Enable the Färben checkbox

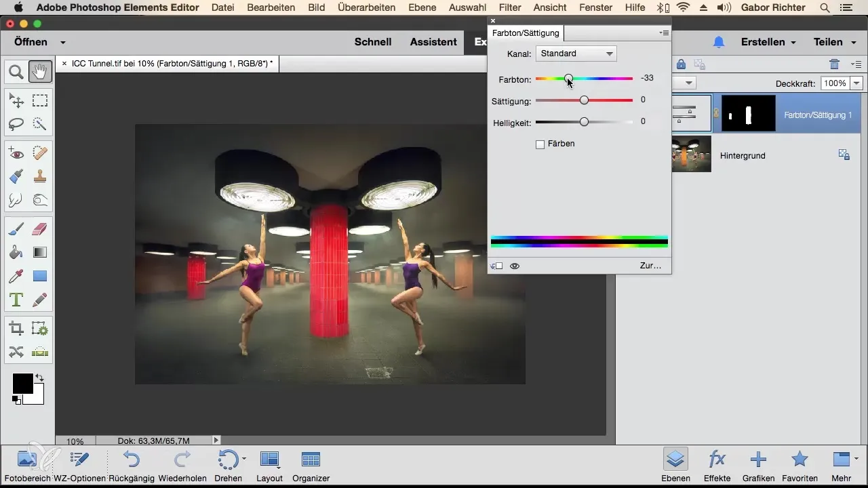pos(540,144)
